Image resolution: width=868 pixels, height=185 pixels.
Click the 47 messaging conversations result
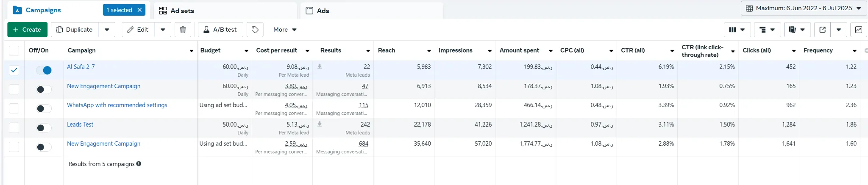pos(365,86)
